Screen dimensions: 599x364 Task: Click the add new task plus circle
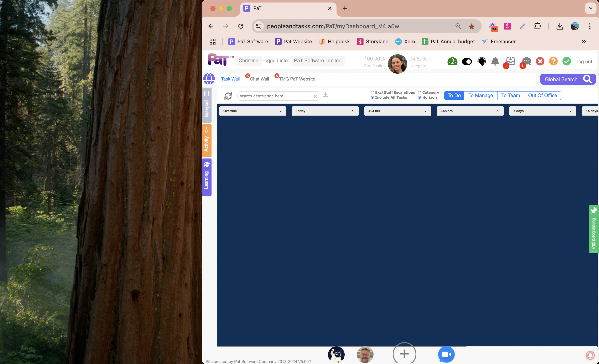(404, 354)
